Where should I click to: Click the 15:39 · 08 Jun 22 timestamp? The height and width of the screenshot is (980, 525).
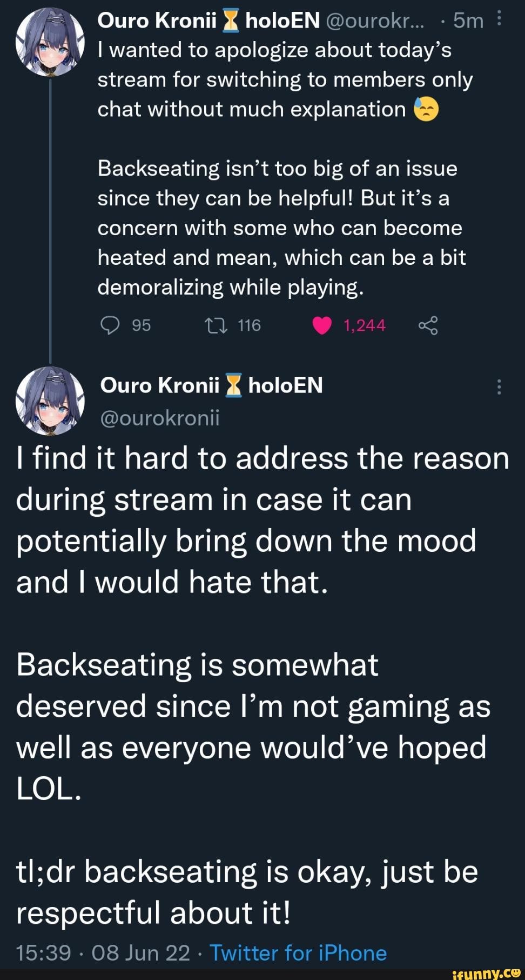tap(103, 953)
